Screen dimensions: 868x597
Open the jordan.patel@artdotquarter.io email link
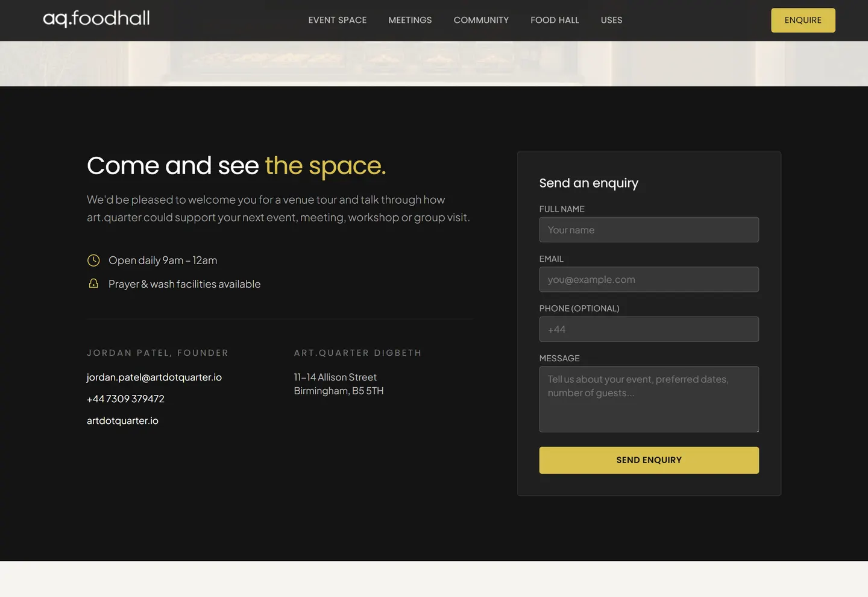[x=154, y=377]
